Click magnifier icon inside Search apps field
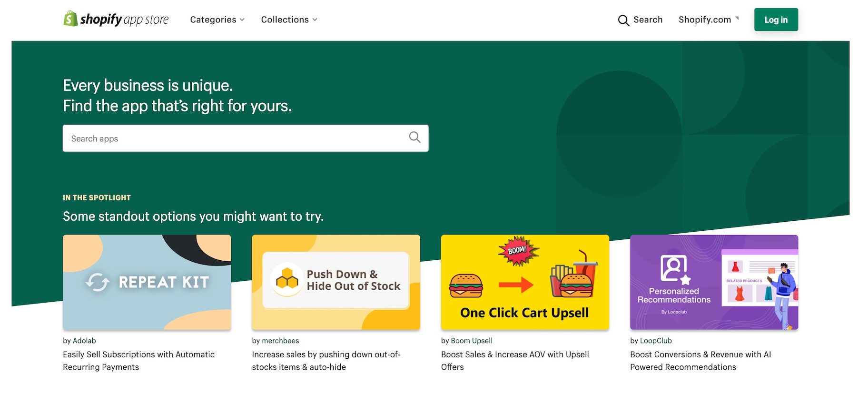Image resolution: width=868 pixels, height=393 pixels. 414,138
